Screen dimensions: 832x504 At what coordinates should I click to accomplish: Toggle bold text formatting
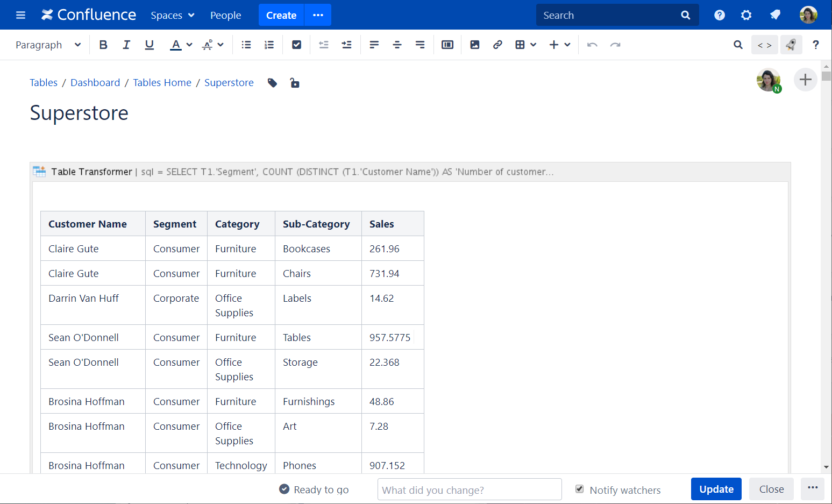103,45
